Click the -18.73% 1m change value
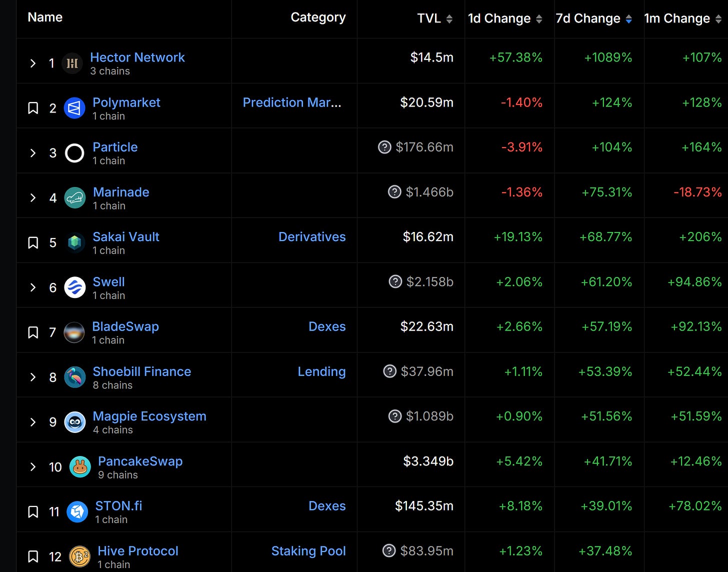Viewport: 728px width, 572px height. tap(697, 192)
